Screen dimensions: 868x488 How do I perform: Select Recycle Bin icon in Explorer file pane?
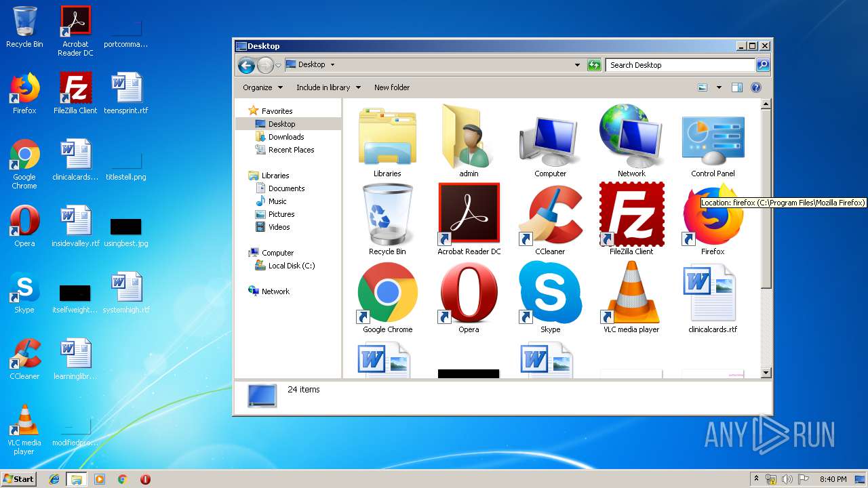[x=387, y=219]
